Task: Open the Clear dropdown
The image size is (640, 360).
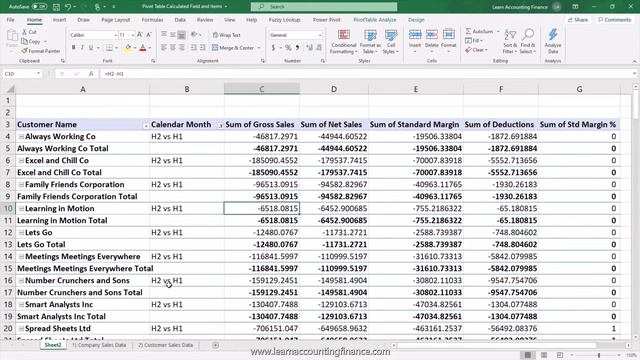Action: point(476,50)
